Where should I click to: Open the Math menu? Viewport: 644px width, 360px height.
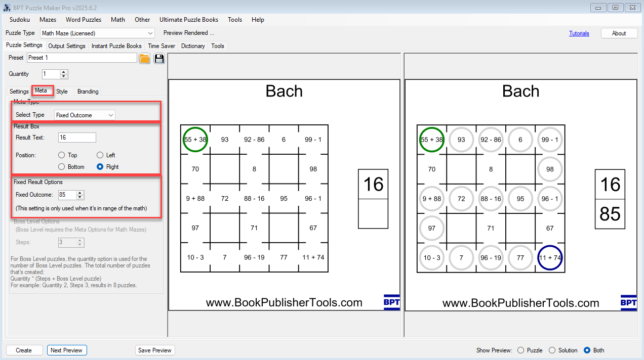tap(117, 20)
